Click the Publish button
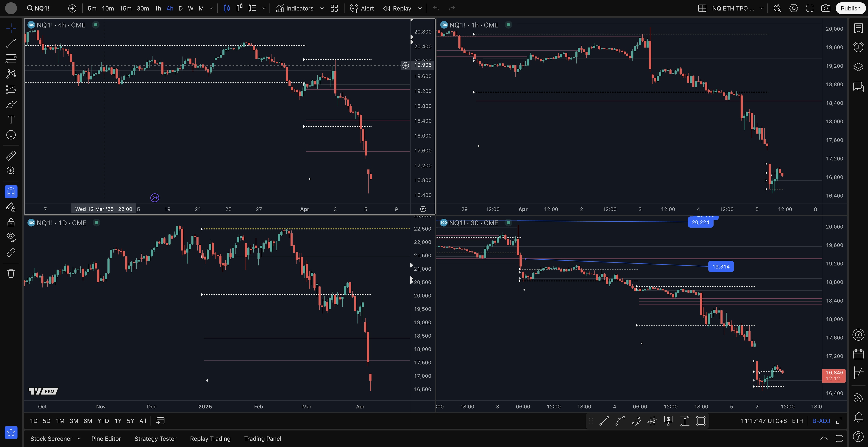This screenshot has height=447, width=868. coord(850,8)
